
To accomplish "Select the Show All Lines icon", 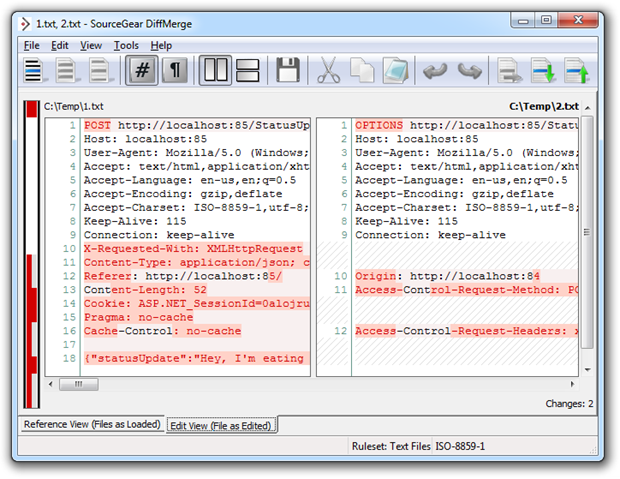I will click(34, 70).
